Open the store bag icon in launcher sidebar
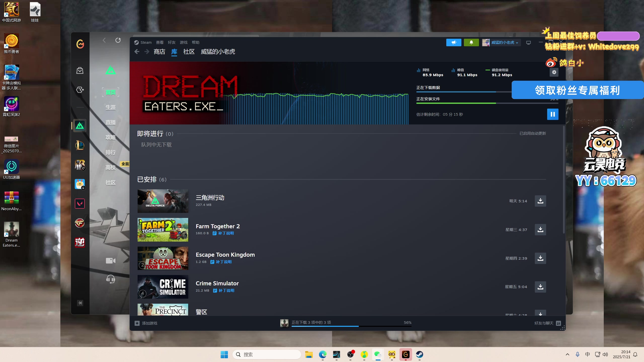Image resolution: width=644 pixels, height=362 pixels. 80,71
